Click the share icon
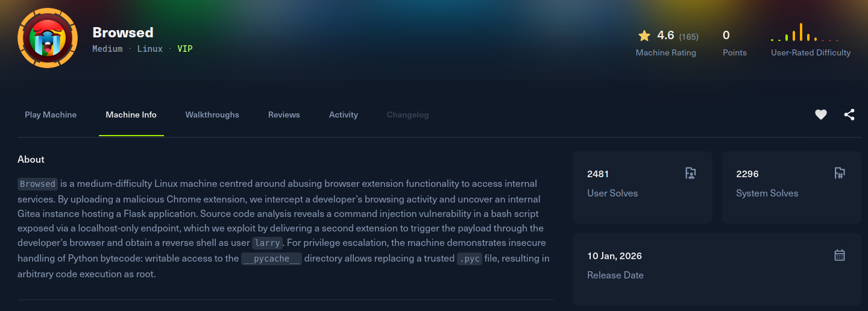Screen dimensions: 868x311 (849, 115)
